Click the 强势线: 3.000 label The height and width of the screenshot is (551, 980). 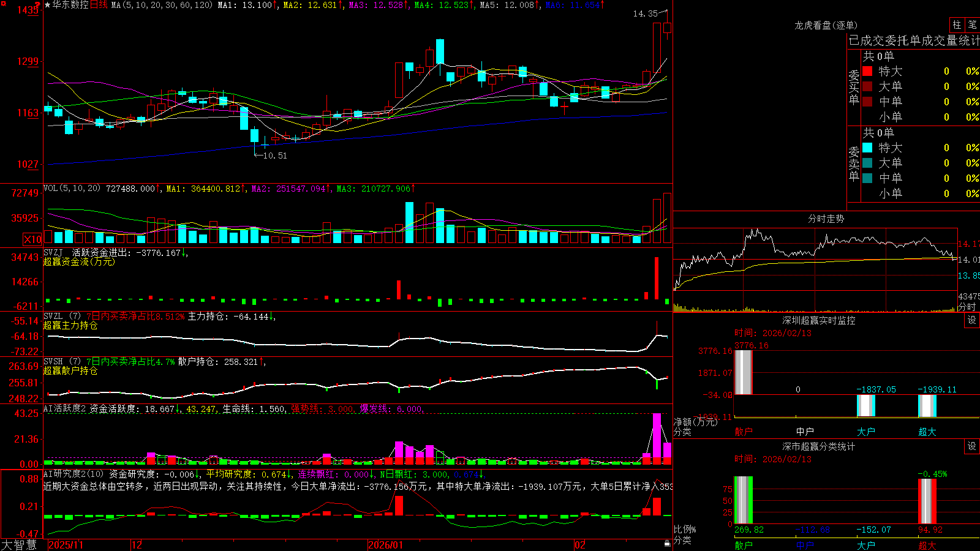[x=322, y=408]
